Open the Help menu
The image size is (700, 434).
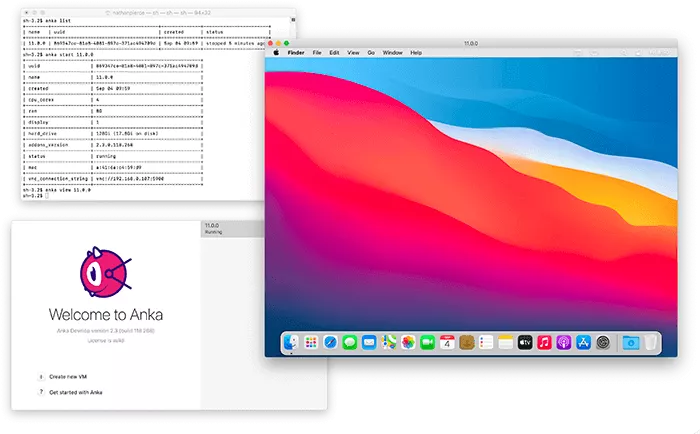(416, 53)
